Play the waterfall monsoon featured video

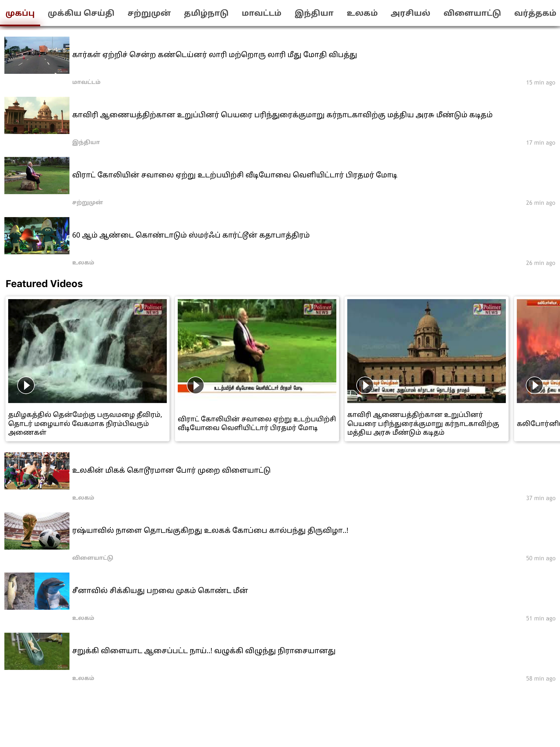pos(26,385)
